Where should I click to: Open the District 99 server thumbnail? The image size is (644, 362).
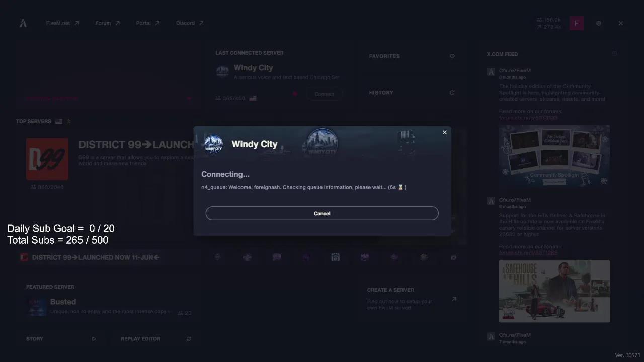(47, 159)
